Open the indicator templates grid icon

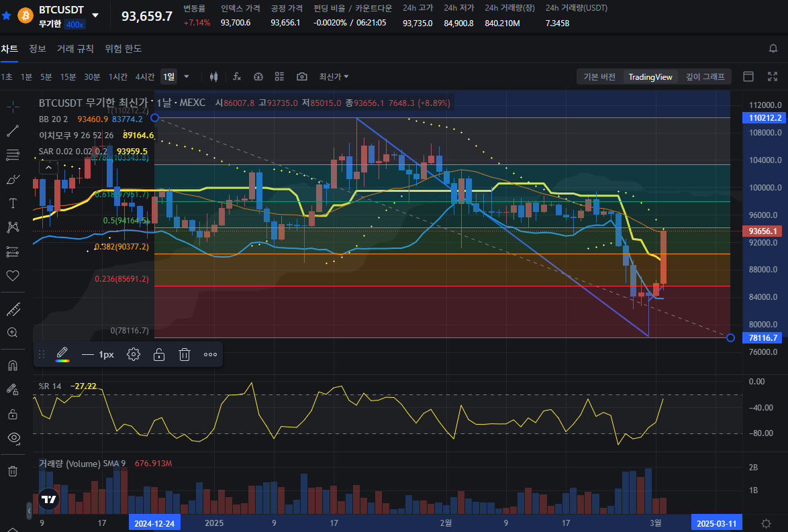[x=279, y=76]
